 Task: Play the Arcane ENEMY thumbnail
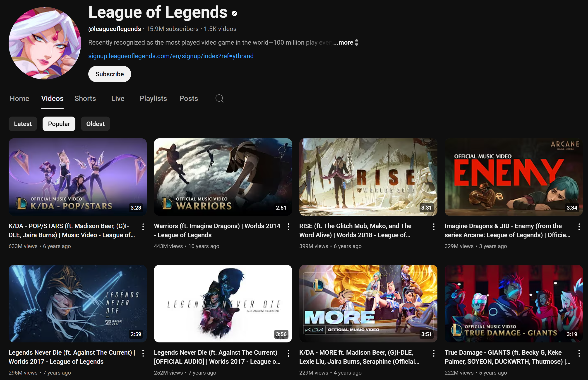[x=514, y=177]
